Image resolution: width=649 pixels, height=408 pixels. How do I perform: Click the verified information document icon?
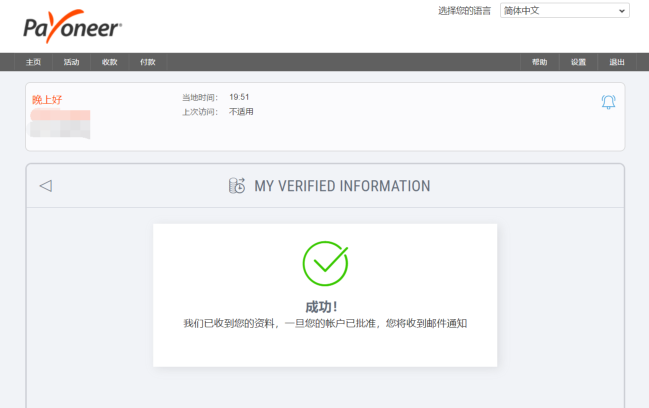point(237,186)
